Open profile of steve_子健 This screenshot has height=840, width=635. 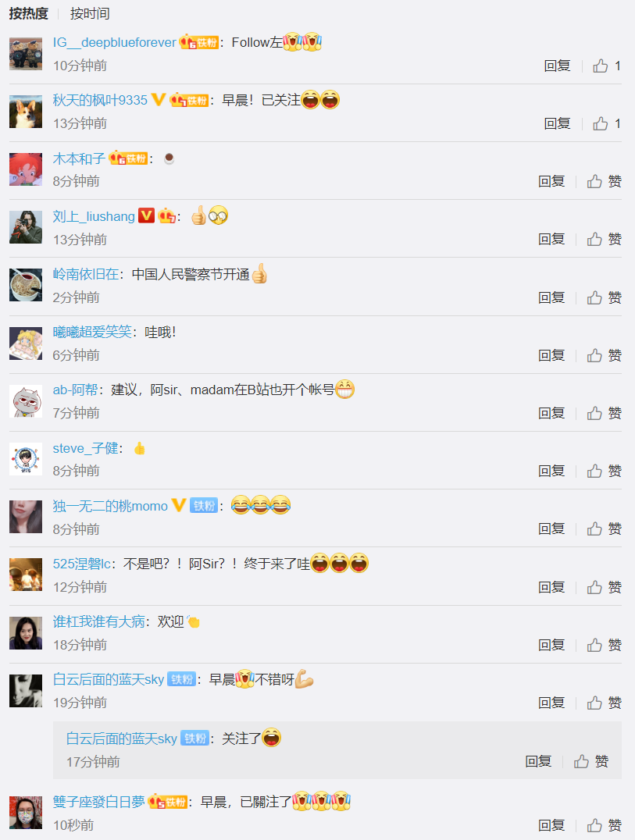[85, 448]
